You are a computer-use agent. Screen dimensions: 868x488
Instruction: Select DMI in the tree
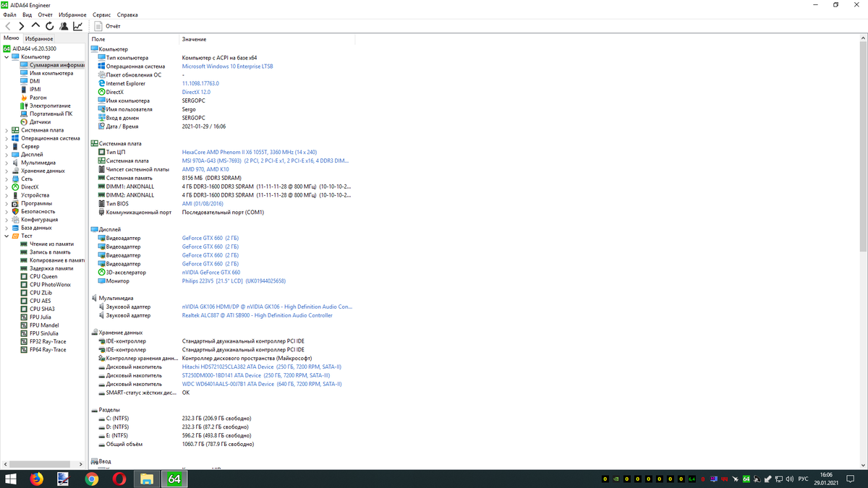35,81
